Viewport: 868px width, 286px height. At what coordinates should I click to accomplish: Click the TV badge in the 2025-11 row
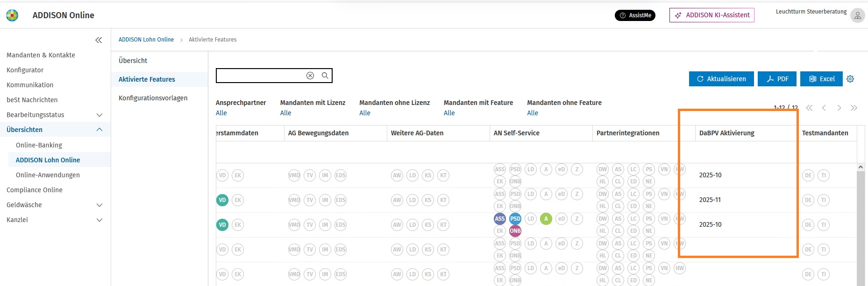pyautogui.click(x=310, y=200)
